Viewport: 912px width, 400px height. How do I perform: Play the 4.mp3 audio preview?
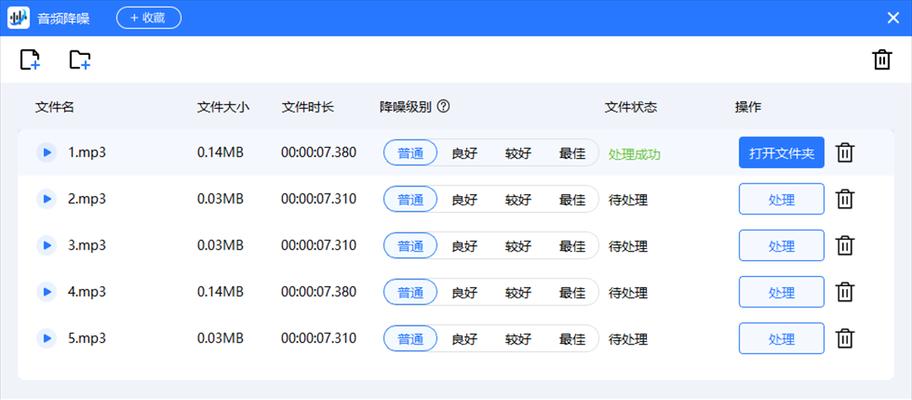click(x=47, y=292)
